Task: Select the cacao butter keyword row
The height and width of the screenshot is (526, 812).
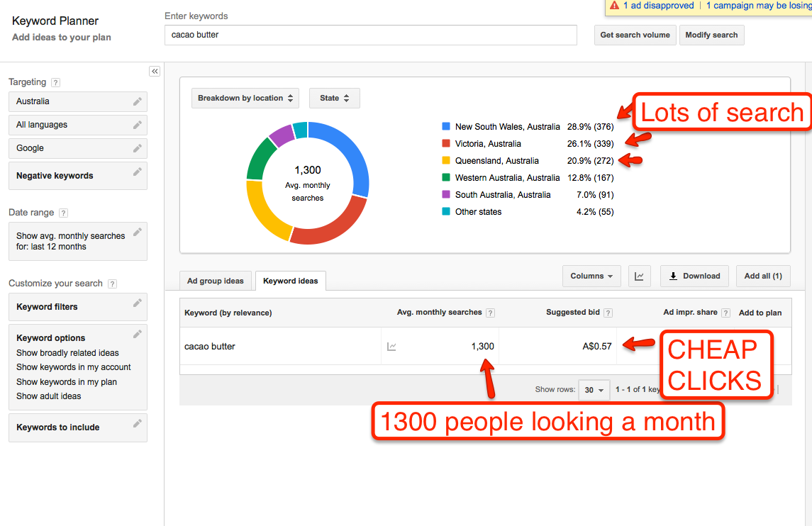Action: coord(485,347)
